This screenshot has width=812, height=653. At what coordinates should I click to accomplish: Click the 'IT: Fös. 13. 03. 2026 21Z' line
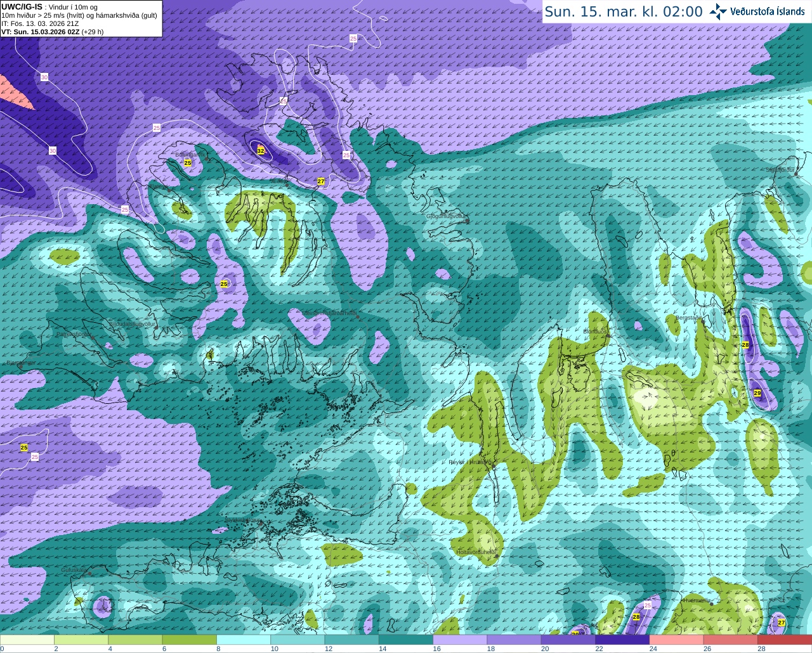40,23
